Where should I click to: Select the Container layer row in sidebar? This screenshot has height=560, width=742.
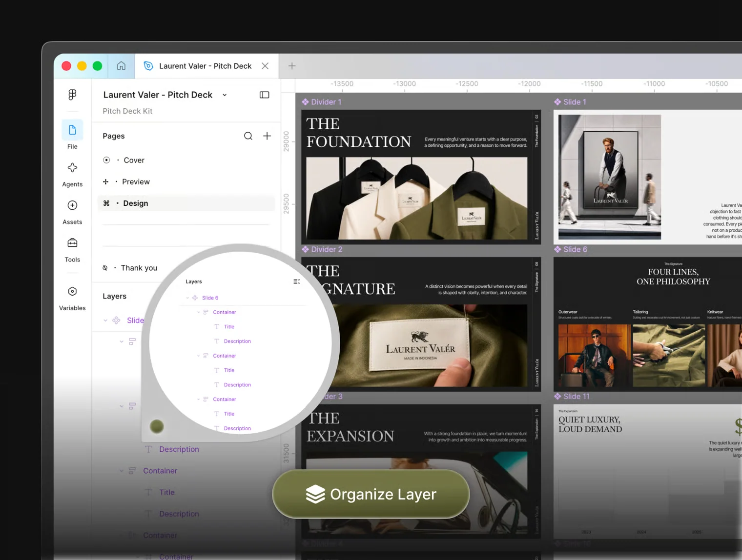160,471
